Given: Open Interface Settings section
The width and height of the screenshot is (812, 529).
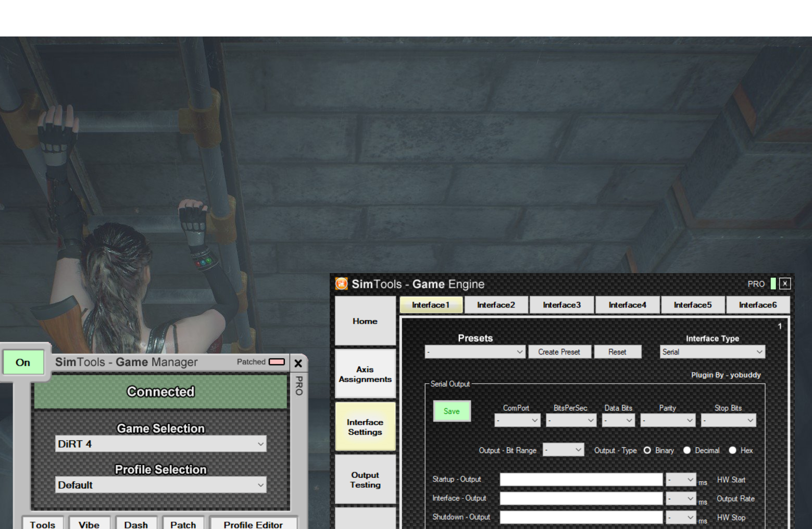Looking at the screenshot, I should (365, 427).
